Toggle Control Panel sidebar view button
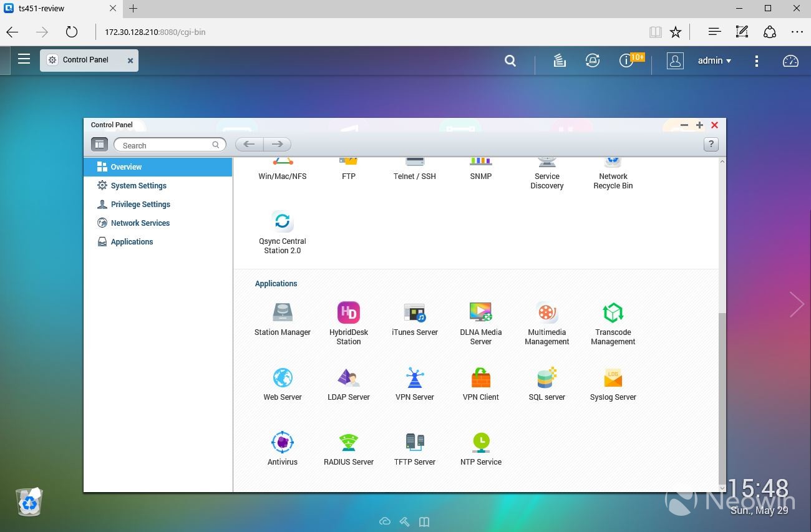 [x=99, y=145]
